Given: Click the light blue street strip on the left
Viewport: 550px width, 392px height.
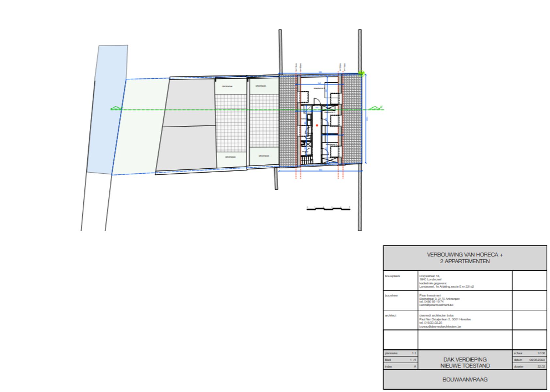Looking at the screenshot, I should [107, 109].
